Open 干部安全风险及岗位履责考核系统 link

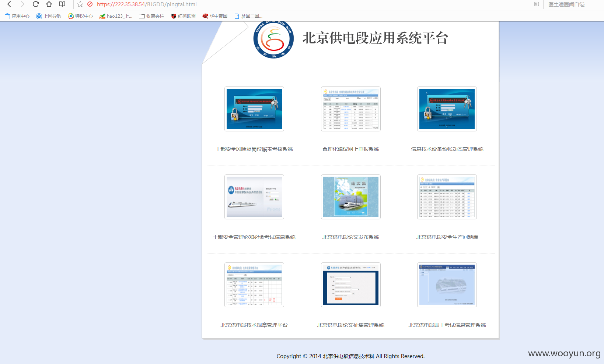click(254, 149)
